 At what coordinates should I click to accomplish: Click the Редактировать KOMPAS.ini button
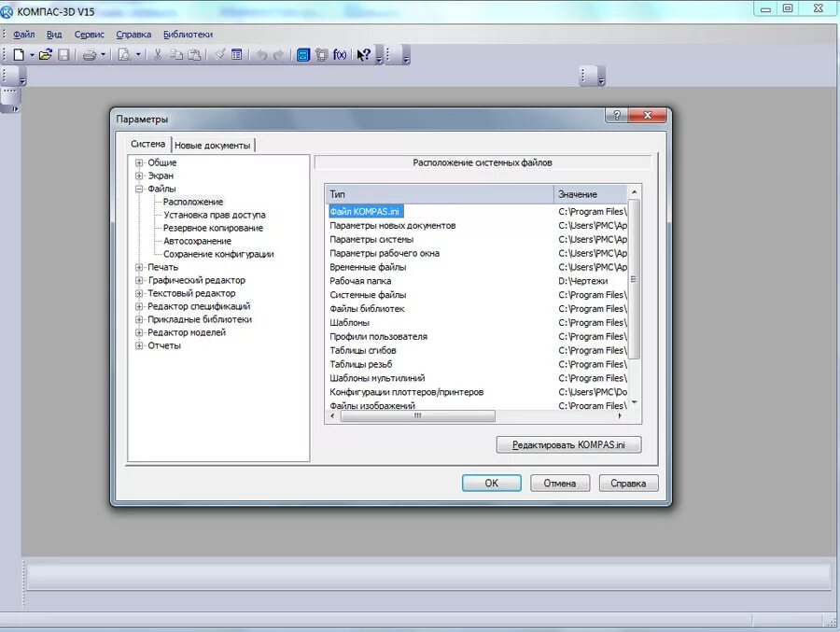pyautogui.click(x=568, y=445)
